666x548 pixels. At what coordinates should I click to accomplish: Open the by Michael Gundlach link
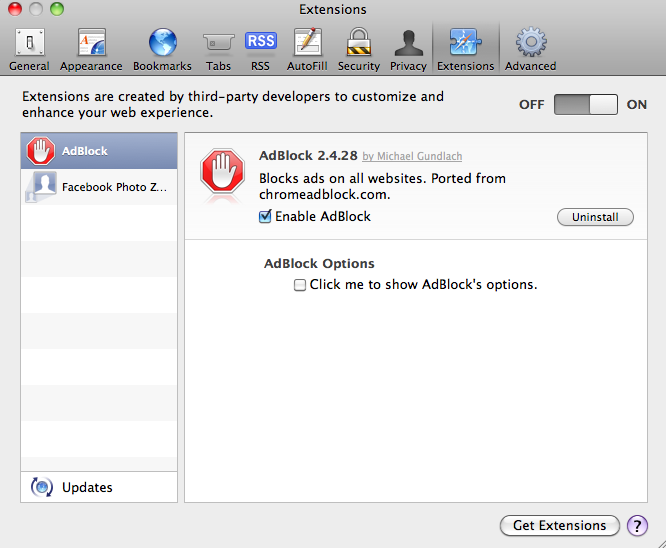412,157
